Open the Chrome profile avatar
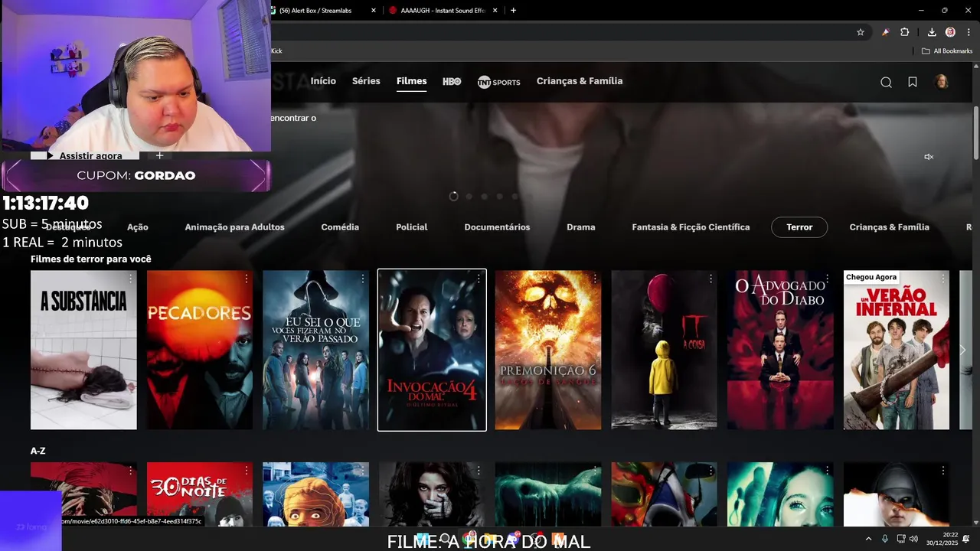980x551 pixels. click(x=950, y=32)
